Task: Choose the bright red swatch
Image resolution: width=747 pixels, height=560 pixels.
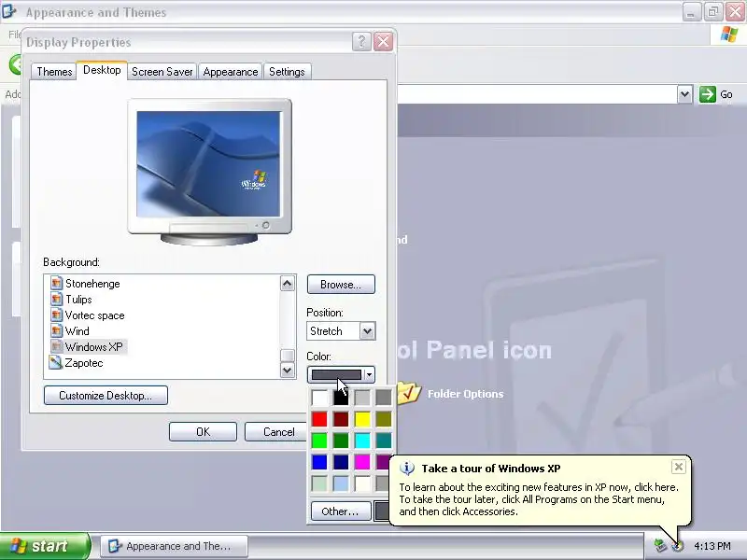Action: tap(319, 419)
